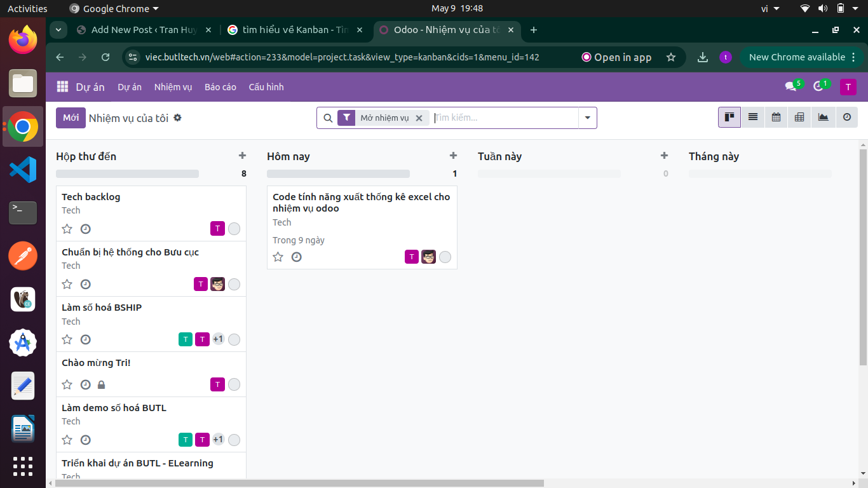
Task: Click the photo avatar on Chuẩn bị hệ thống card
Action: (x=218, y=284)
